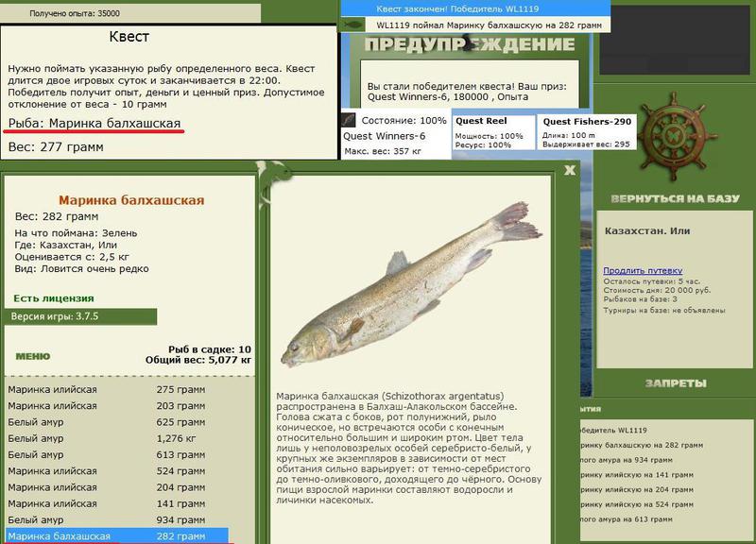Image resolution: width=756 pixels, height=544 pixels.
Task: Click the fish icon beside WL1119 message
Action: click(x=353, y=25)
